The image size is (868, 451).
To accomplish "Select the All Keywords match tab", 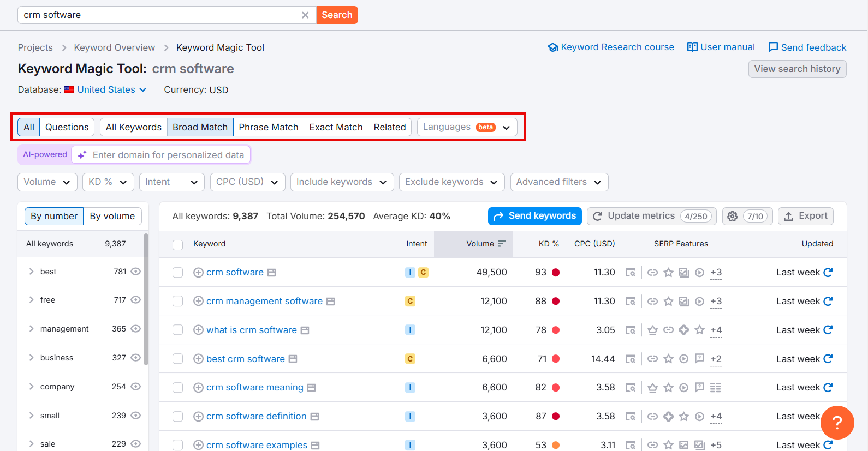I will pyautogui.click(x=133, y=127).
